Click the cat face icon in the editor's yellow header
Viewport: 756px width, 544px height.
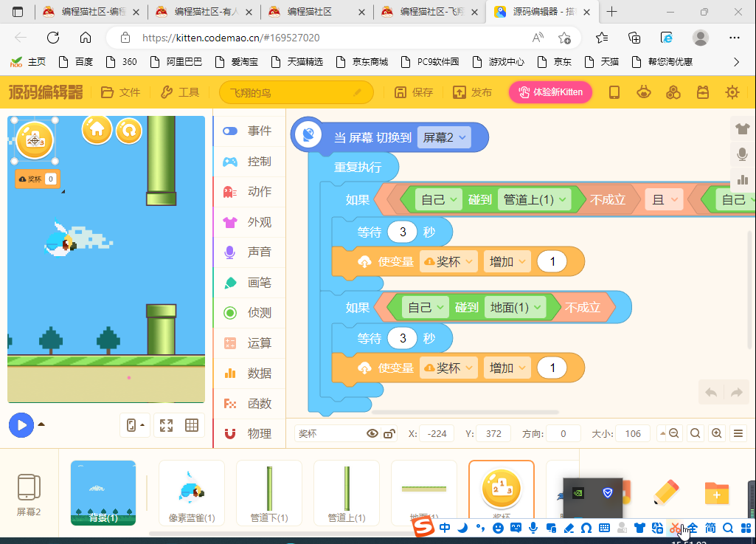tap(644, 92)
